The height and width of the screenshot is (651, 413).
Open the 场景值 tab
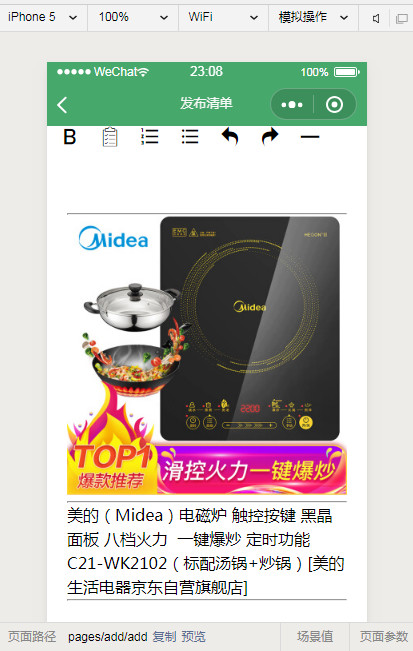click(315, 636)
